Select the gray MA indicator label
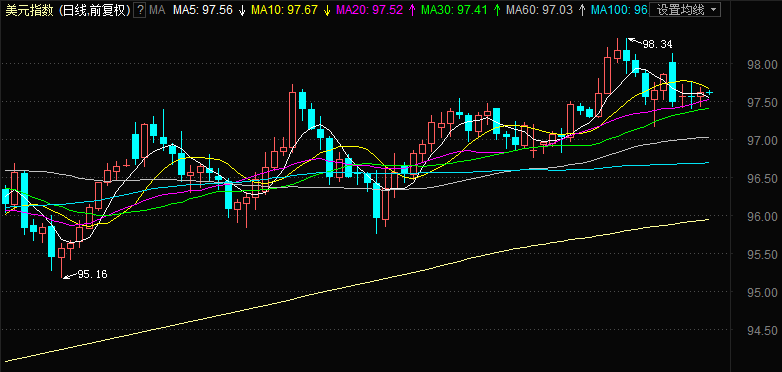This screenshot has height=372, width=782. tap(157, 10)
